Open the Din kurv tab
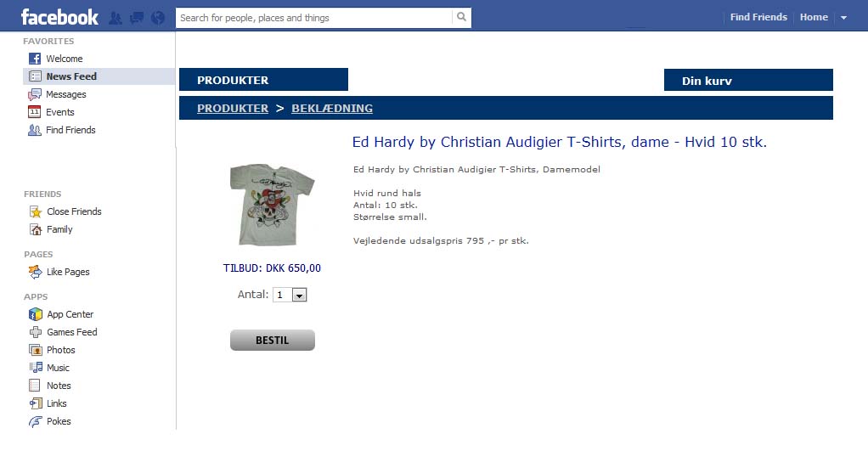This screenshot has height=462, width=868. [748, 80]
